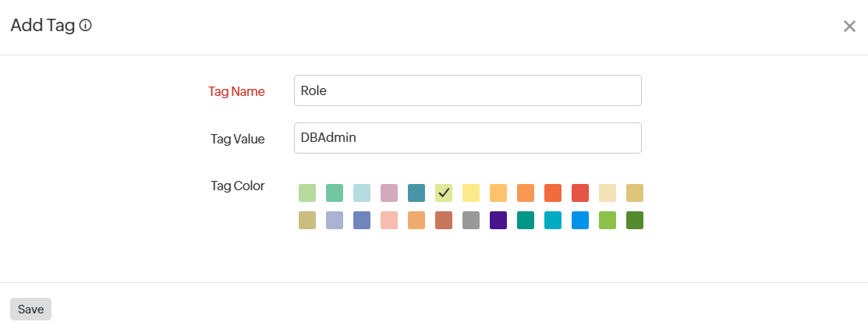
Task: Click the Tag Value field containing DBAdmin
Action: point(468,138)
